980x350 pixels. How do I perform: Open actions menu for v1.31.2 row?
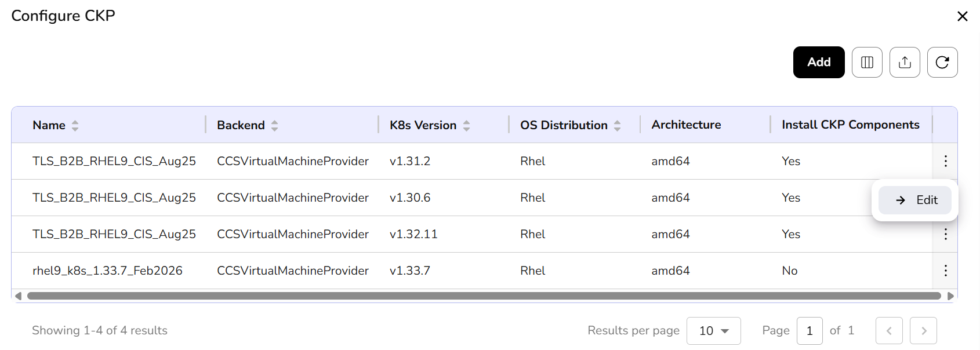click(x=945, y=161)
